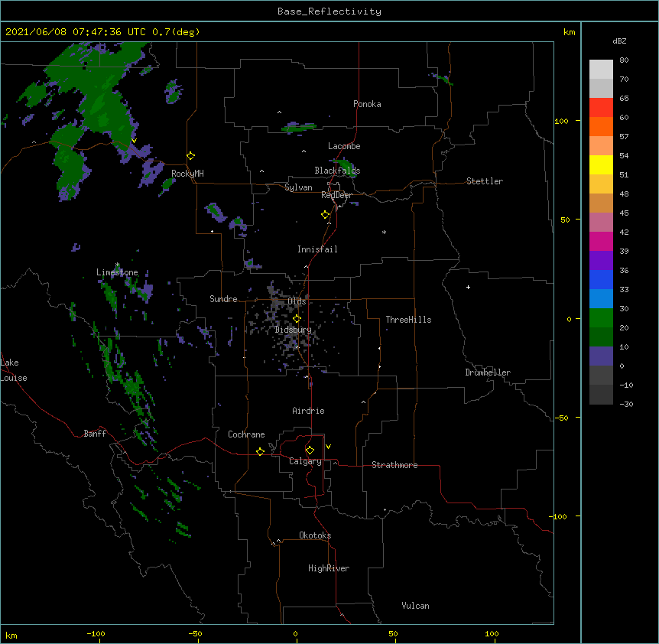Click the -30 value on dBZ legend
Viewport: 659px width, 644px height.
point(626,404)
